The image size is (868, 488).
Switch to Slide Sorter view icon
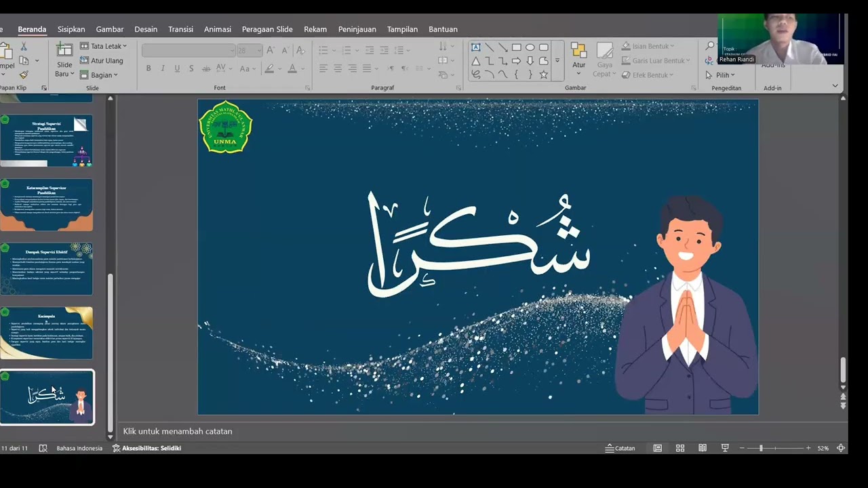click(680, 448)
